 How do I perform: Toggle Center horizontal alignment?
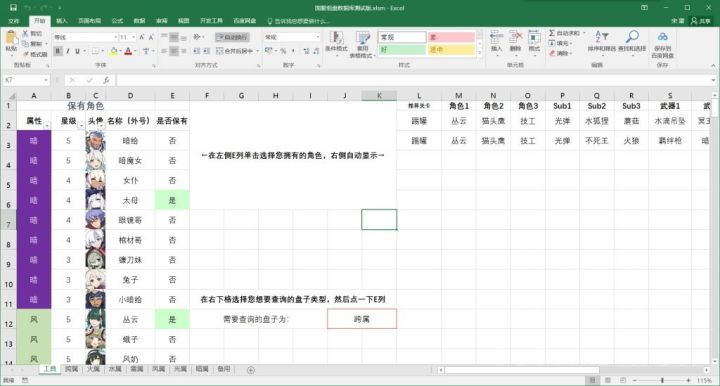coord(174,51)
